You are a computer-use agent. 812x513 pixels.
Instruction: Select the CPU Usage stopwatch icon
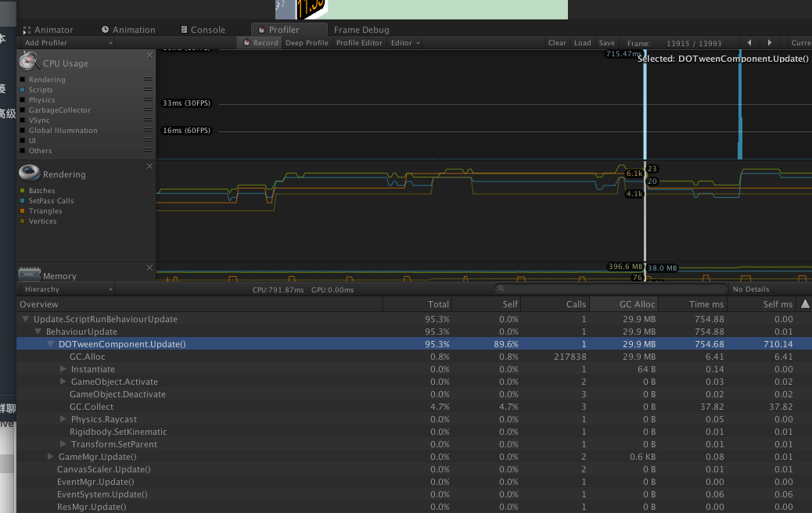(28, 62)
